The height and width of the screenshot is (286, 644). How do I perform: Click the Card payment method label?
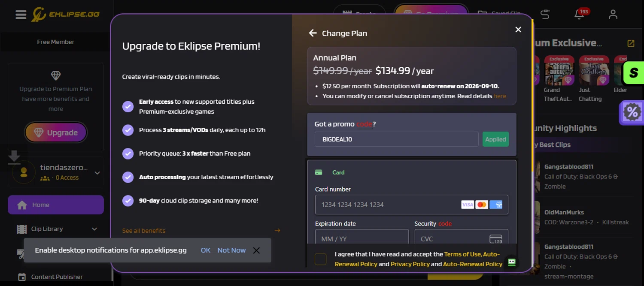pyautogui.click(x=338, y=172)
